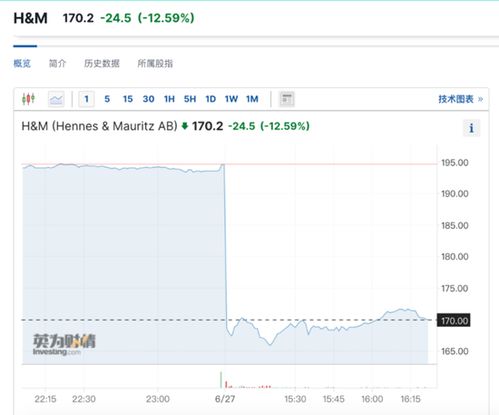
Task: Click the 170.00 price marker label
Action: point(454,320)
